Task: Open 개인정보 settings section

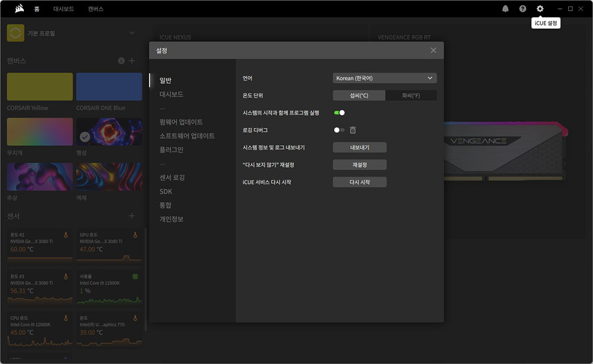Action: click(171, 219)
